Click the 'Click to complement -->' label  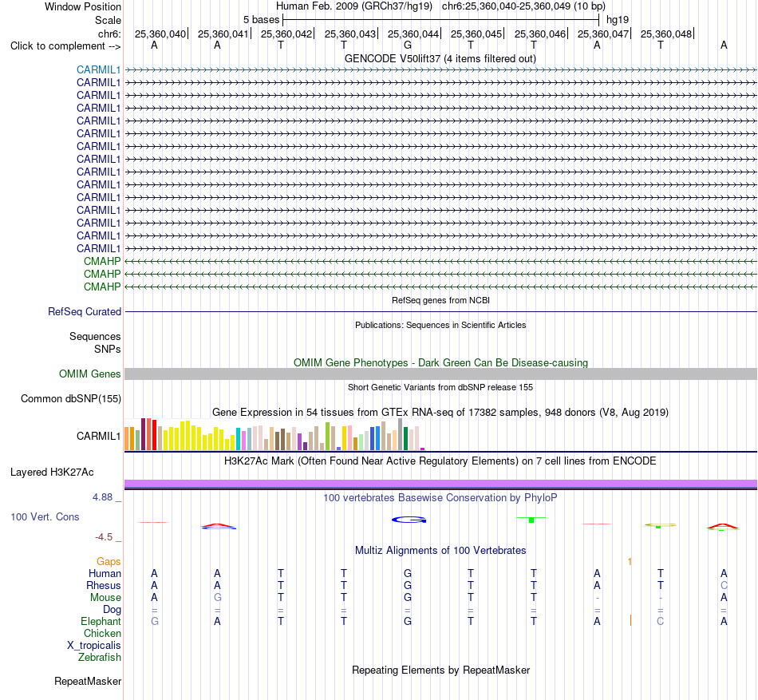click(x=65, y=46)
